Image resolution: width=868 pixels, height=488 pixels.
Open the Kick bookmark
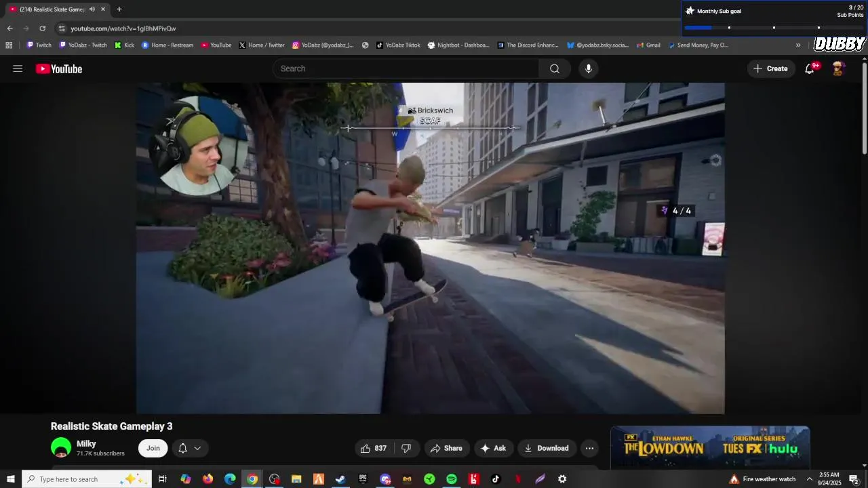(124, 45)
